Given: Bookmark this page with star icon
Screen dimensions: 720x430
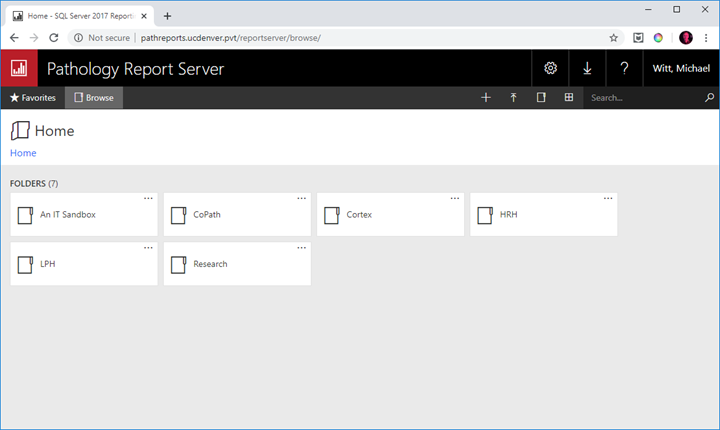Looking at the screenshot, I should pos(613,38).
